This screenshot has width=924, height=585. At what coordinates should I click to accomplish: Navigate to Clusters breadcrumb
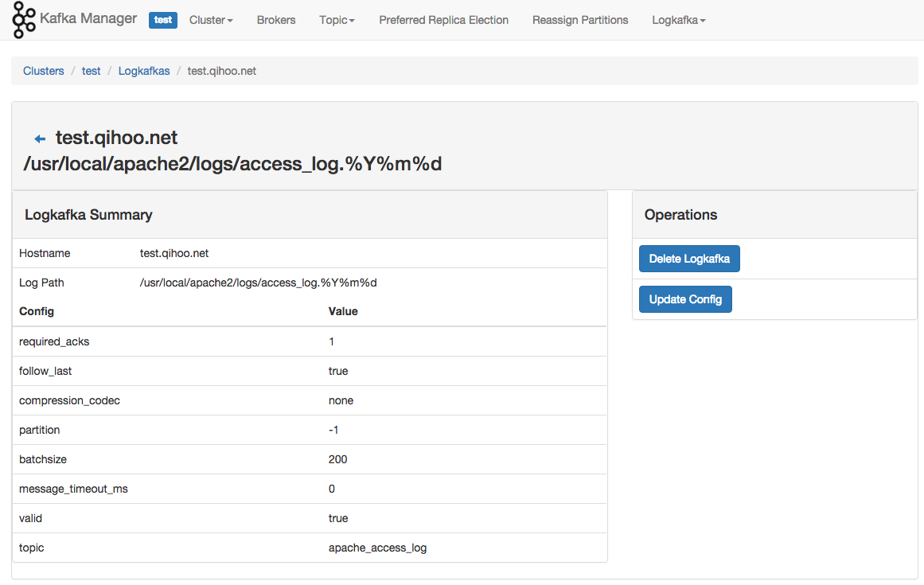[x=44, y=71]
